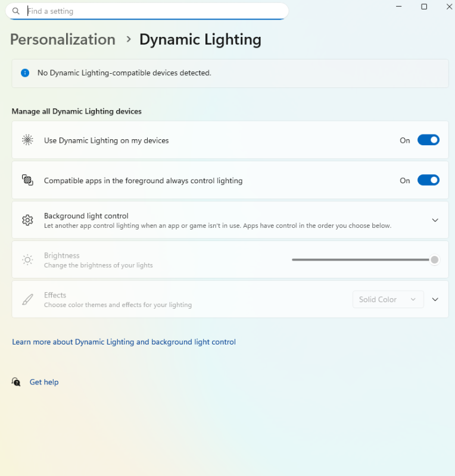Click the Brightness slider handle
Image resolution: width=455 pixels, height=476 pixels.
[434, 260]
